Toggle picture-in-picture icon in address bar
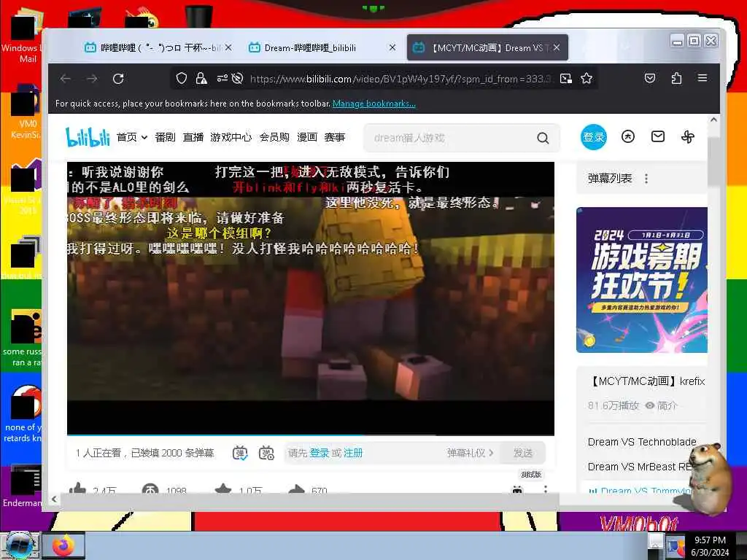Viewport: 747px width, 560px height. pos(565,79)
